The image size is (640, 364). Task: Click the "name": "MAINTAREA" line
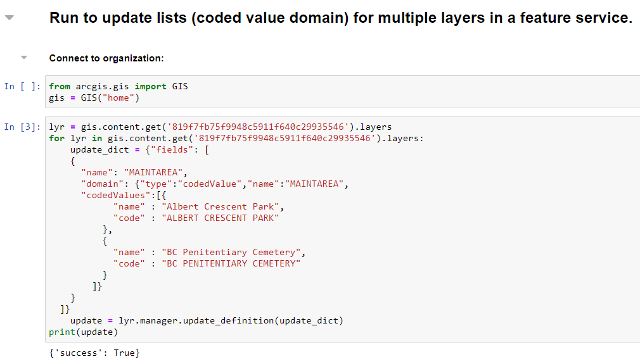tap(134, 172)
